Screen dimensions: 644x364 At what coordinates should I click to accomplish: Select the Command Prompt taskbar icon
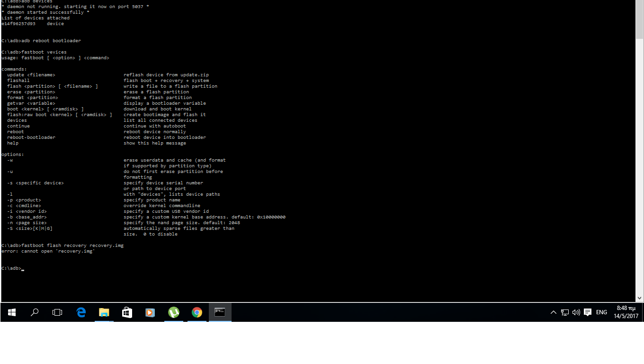[x=220, y=312]
